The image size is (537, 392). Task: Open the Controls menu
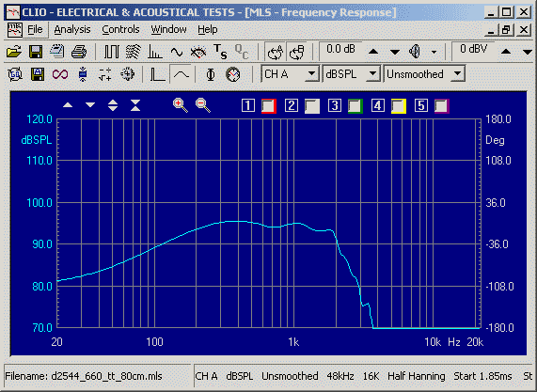pyautogui.click(x=120, y=30)
